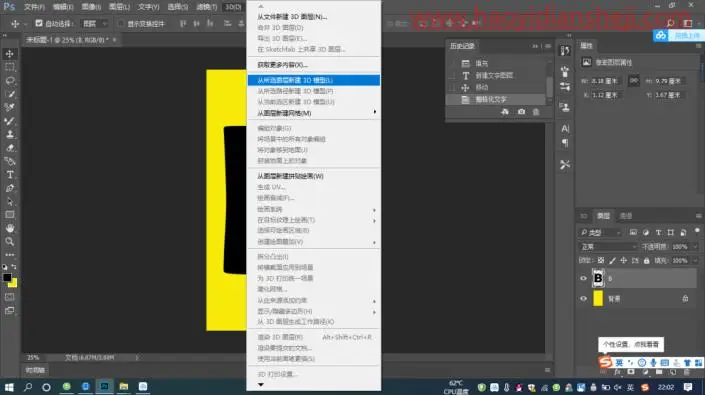
Task: Toggle the 显示变换控件 checkbox
Action: (x=120, y=23)
